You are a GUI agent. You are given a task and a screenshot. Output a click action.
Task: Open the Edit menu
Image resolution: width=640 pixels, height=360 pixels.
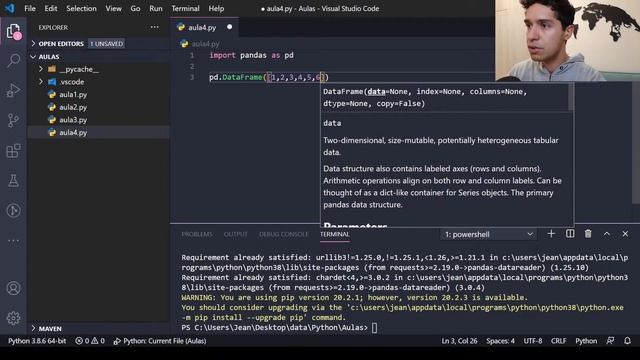(51, 8)
